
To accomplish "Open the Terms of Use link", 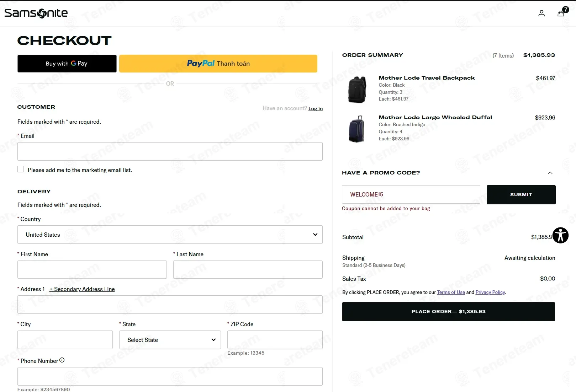I will pyautogui.click(x=451, y=292).
